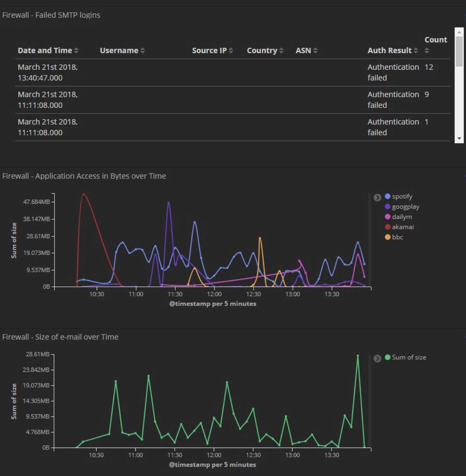
Task: Click highest green e-mail size point near 13:50
Action: [358, 356]
